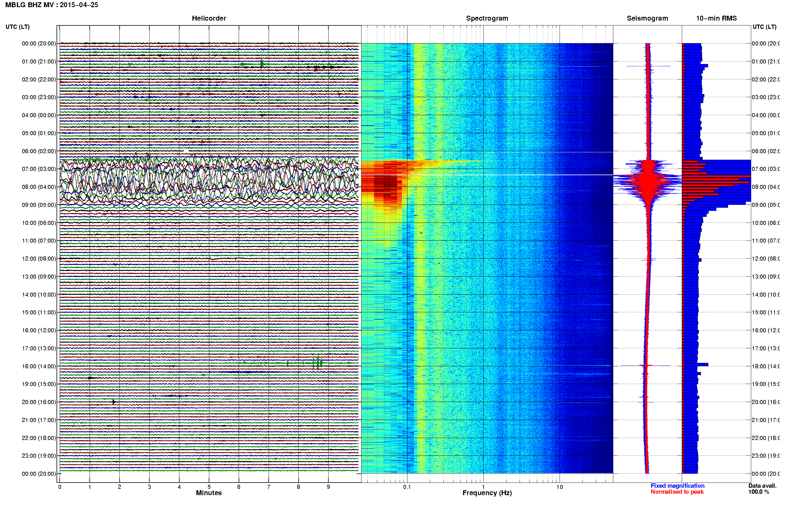Click the left time label 17:00 (13:00)

[x=39, y=348]
